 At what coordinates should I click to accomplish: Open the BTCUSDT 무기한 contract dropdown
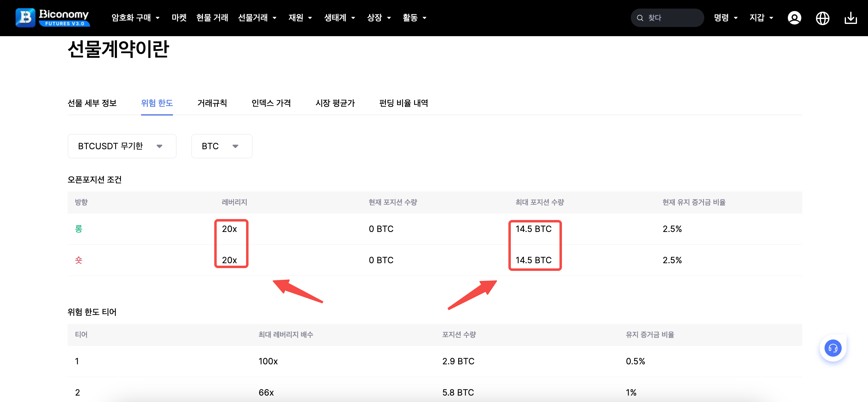(x=122, y=146)
